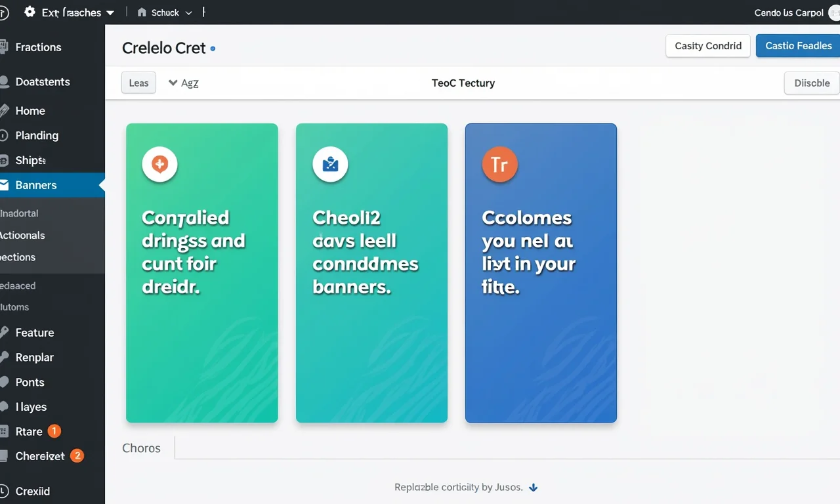Click the Diiscble button

(812, 83)
